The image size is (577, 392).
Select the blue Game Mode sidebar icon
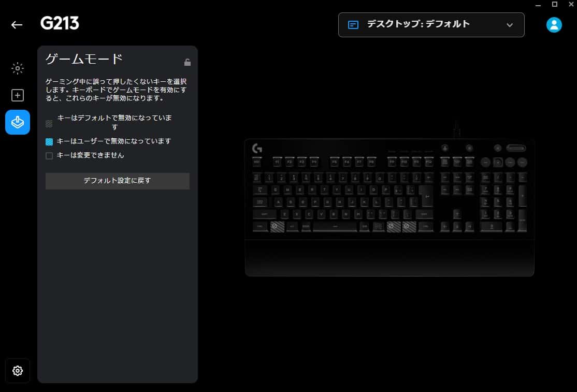coord(18,122)
